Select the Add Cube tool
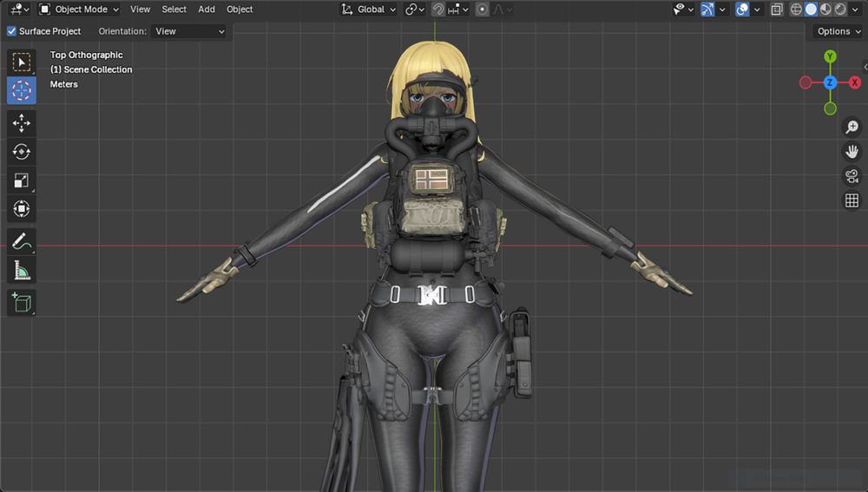868x492 pixels. [22, 303]
